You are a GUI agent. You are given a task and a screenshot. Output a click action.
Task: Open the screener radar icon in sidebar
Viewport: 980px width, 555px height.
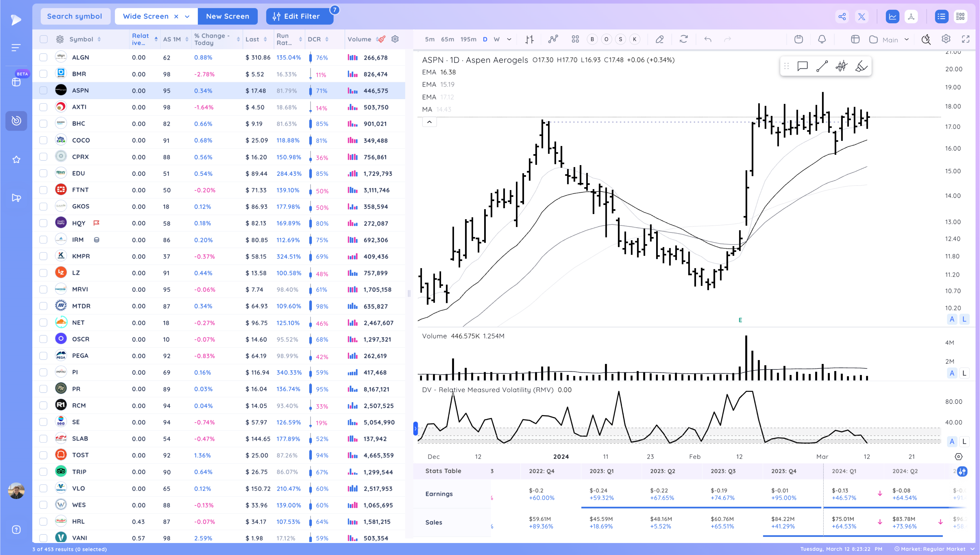tap(16, 121)
